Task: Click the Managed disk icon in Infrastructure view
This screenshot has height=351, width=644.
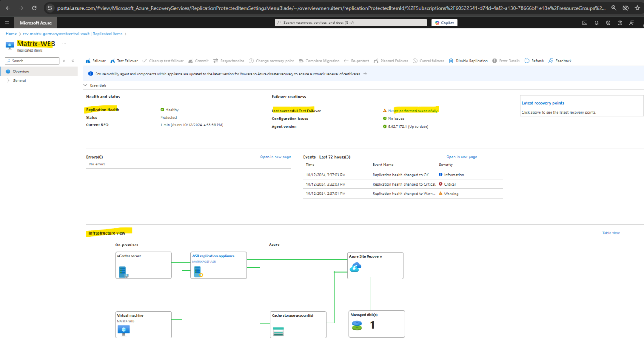Action: [x=357, y=325]
